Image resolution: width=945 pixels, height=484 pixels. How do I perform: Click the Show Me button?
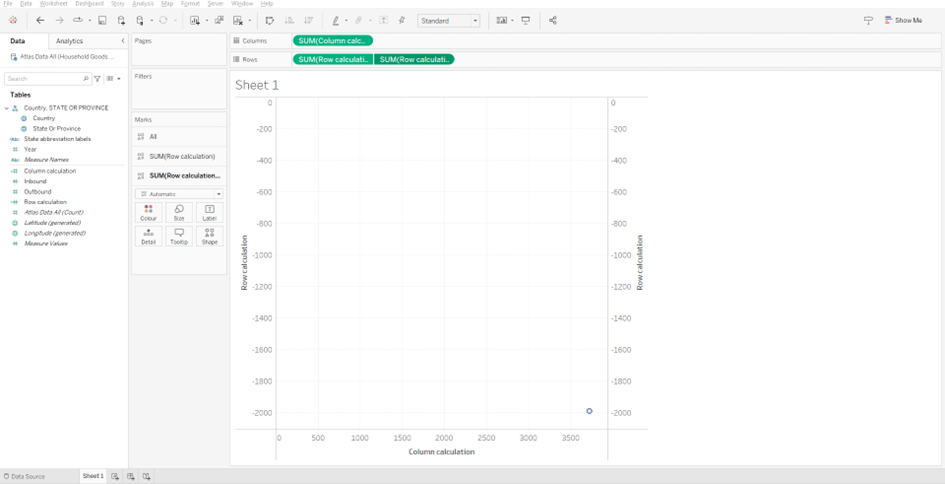point(903,20)
